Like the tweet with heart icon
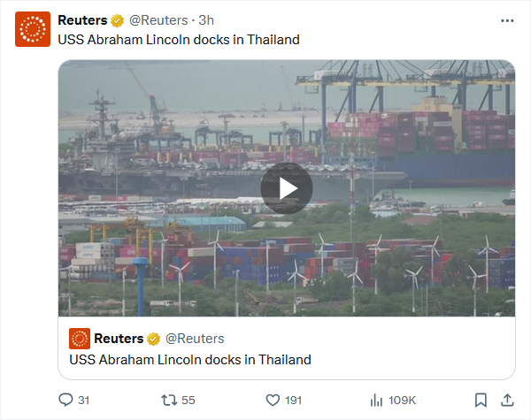 click(273, 400)
